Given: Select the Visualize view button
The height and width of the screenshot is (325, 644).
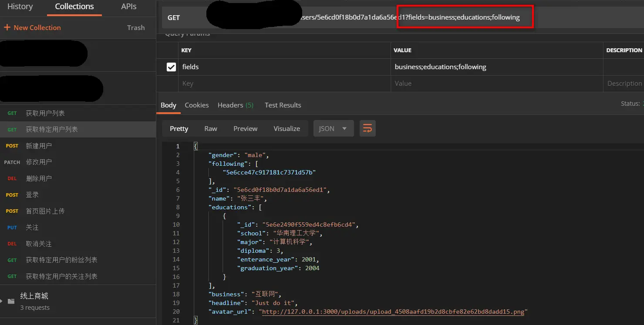Looking at the screenshot, I should pos(287,129).
